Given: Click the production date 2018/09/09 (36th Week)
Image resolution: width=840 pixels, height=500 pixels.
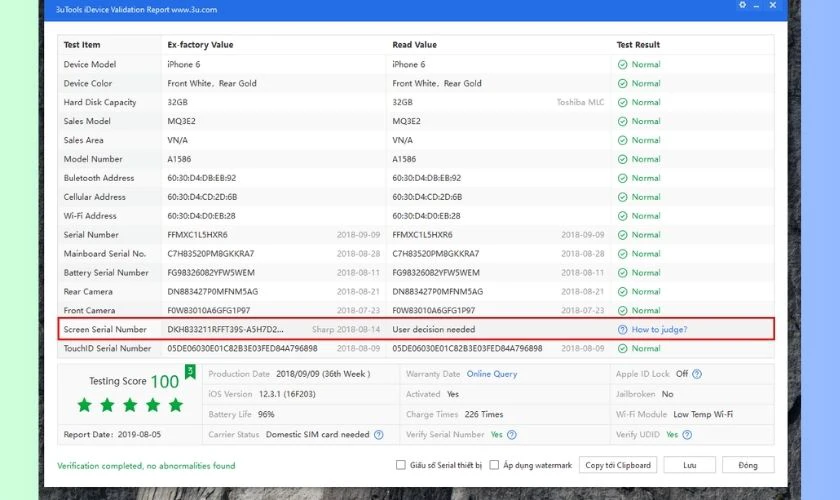Looking at the screenshot, I should pyautogui.click(x=323, y=374).
